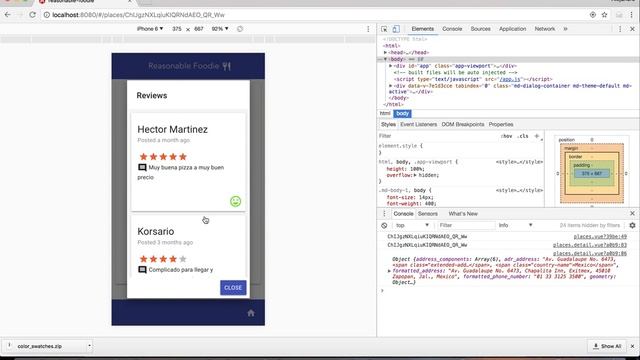Open the Info log level dropdown
The image size is (640, 360).
[x=516, y=225]
